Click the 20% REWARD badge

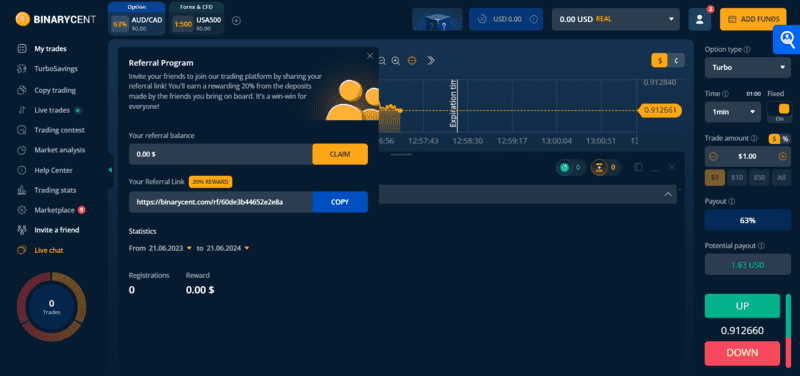pyautogui.click(x=211, y=182)
